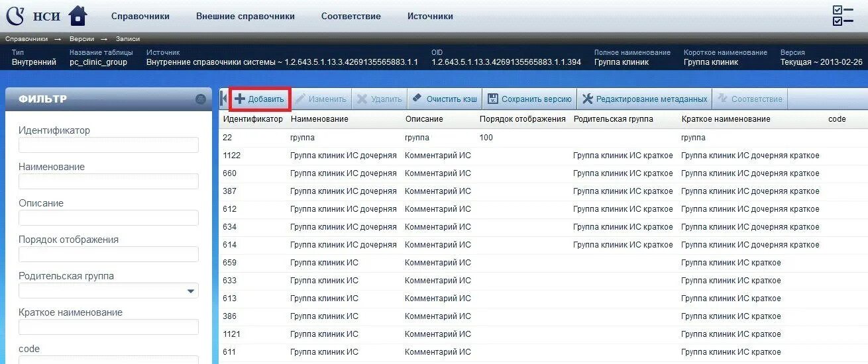The width and height of the screenshot is (868, 364).
Task: Click the Удалить toolbar button
Action: tap(379, 99)
